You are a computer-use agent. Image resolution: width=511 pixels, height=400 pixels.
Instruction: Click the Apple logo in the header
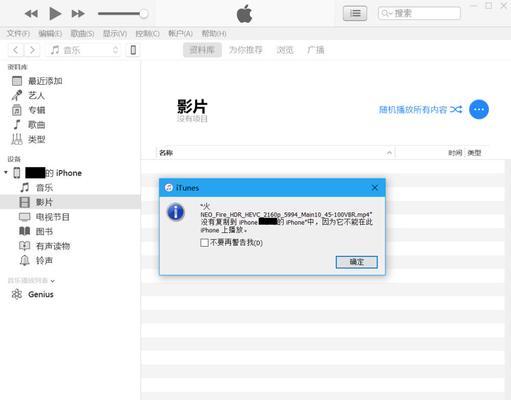244,14
